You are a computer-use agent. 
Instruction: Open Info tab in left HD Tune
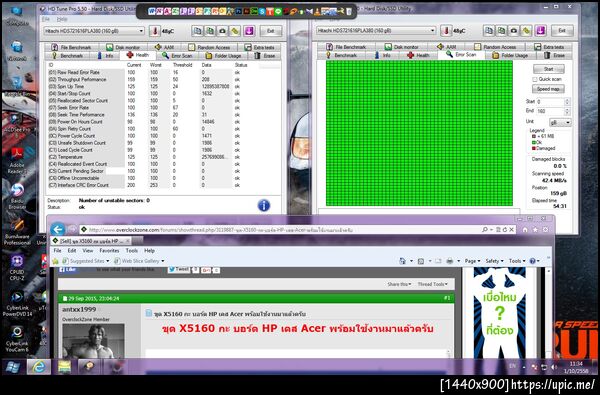pyautogui.click(x=105, y=55)
